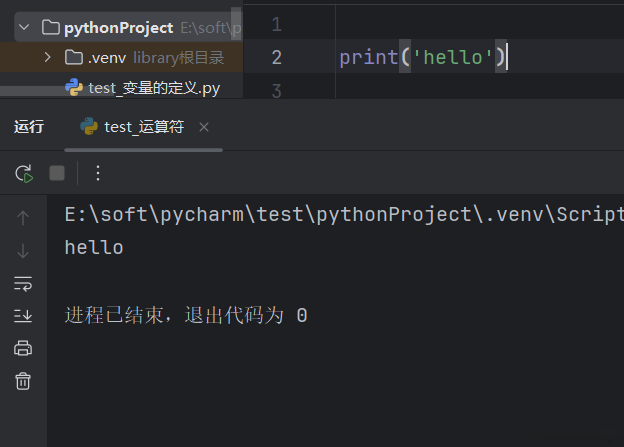Image resolution: width=624 pixels, height=447 pixels.
Task: Click the up arrow stack trace icon
Action: pyautogui.click(x=23, y=218)
